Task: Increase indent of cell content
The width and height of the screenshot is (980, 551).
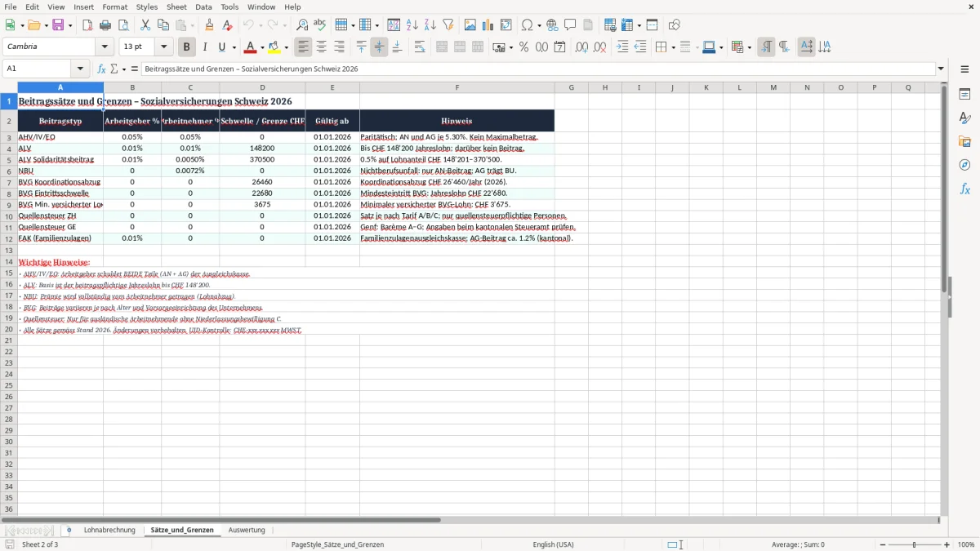Action: point(622,47)
